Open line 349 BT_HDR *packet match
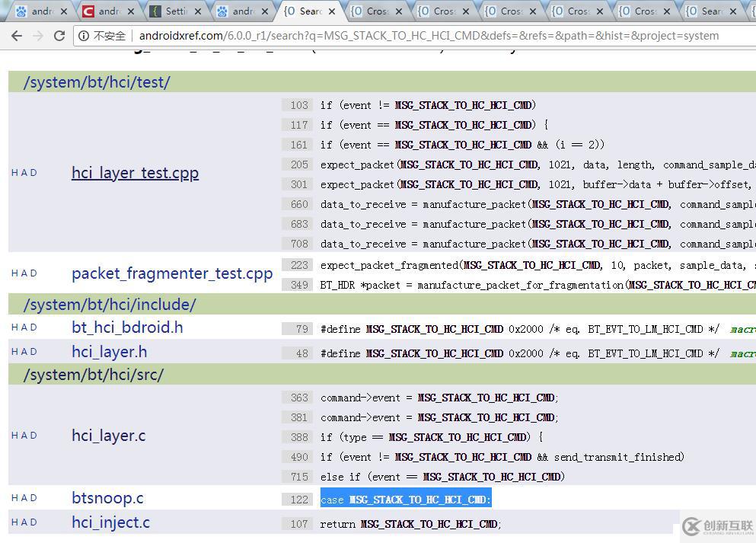Screen dimensions: 756x543 537,285
